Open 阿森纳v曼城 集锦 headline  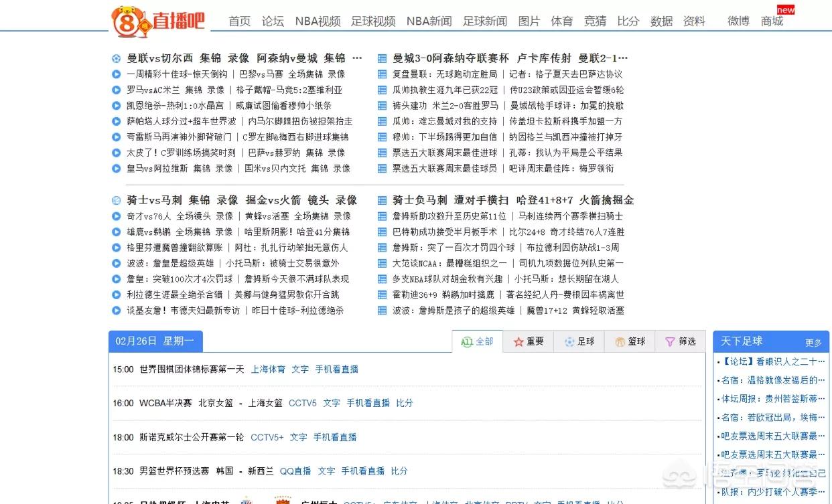[x=301, y=58]
